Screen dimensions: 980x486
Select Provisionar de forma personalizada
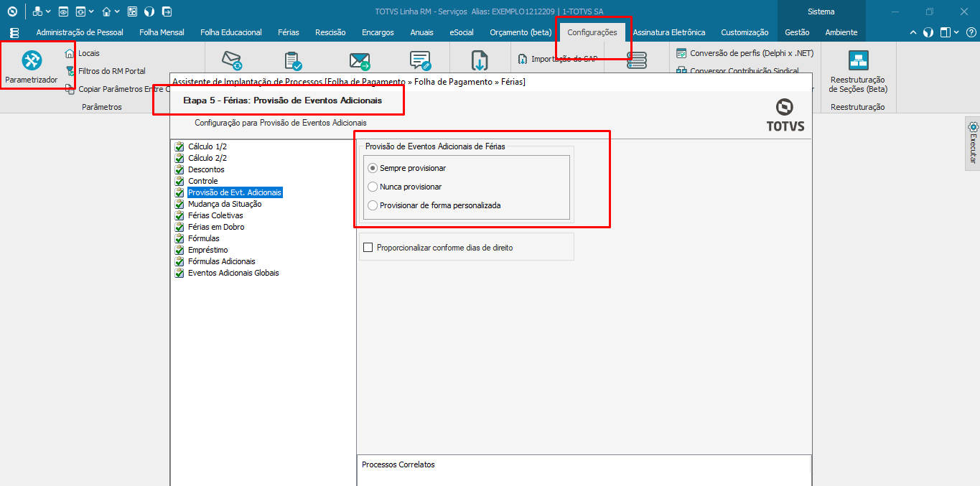click(x=434, y=205)
